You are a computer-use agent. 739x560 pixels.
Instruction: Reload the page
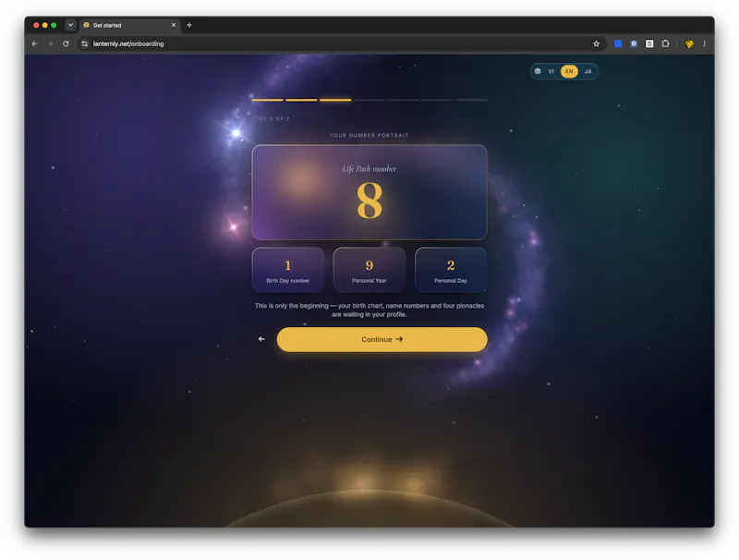click(66, 43)
